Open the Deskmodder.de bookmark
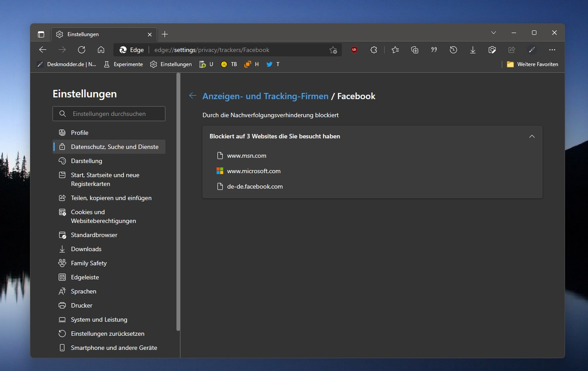The height and width of the screenshot is (371, 588). pos(67,64)
